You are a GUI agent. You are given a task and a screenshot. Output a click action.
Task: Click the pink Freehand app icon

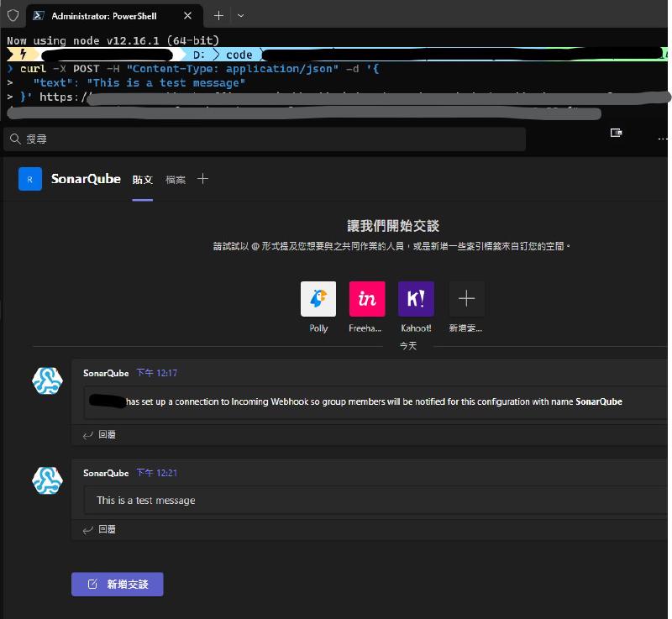click(367, 299)
